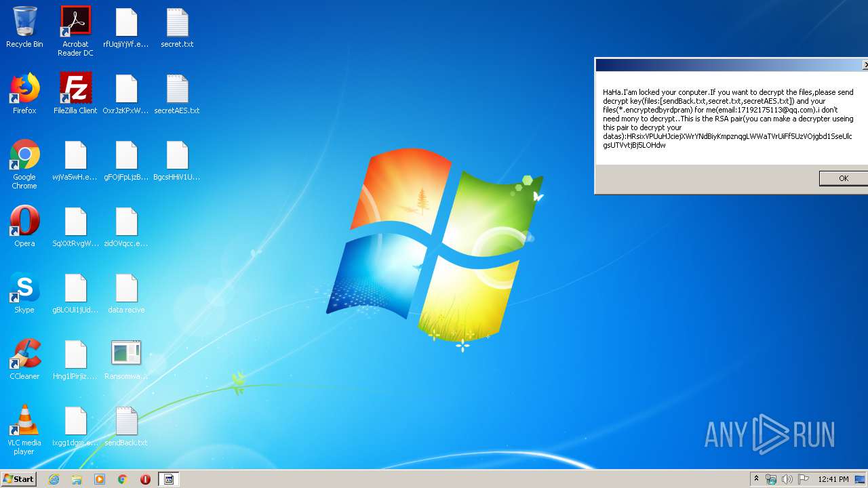Open the Recycle Bin desktop icon

[24, 27]
